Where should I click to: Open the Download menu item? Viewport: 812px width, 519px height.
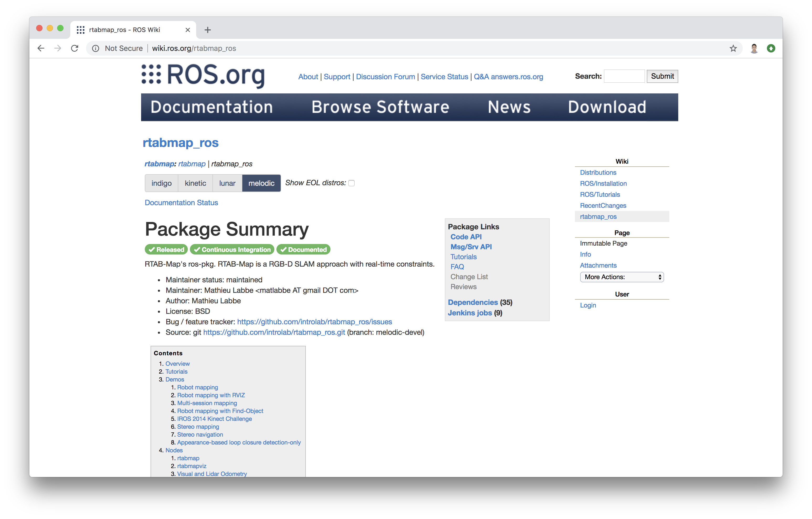tap(607, 107)
